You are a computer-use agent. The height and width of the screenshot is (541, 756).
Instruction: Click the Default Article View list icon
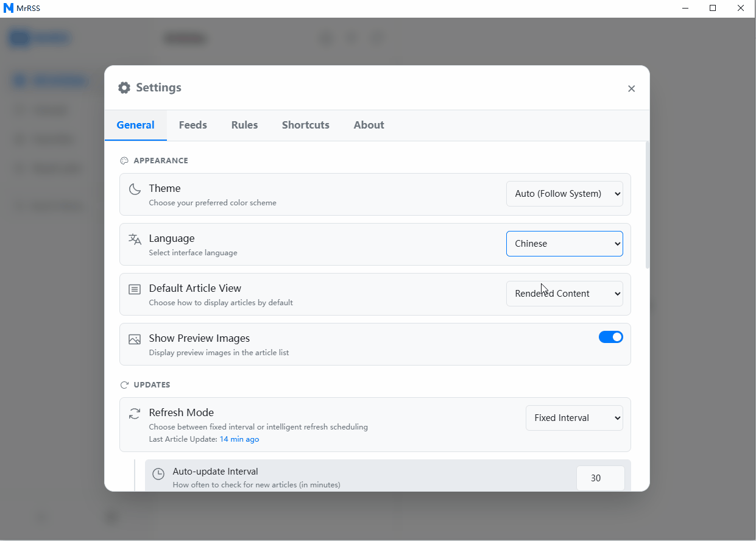coord(135,289)
